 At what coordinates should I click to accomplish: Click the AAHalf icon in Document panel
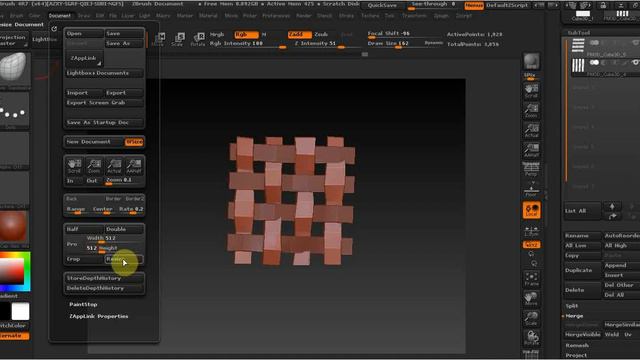[134, 166]
